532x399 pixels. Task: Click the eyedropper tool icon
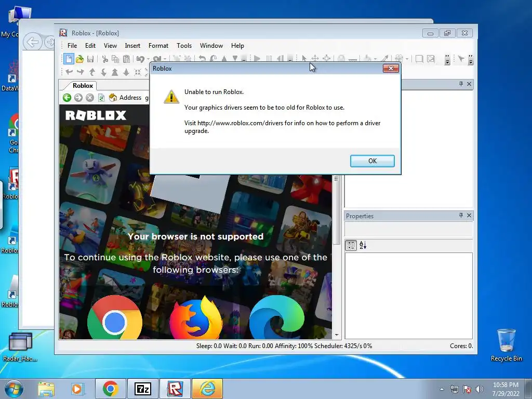pyautogui.click(x=385, y=59)
